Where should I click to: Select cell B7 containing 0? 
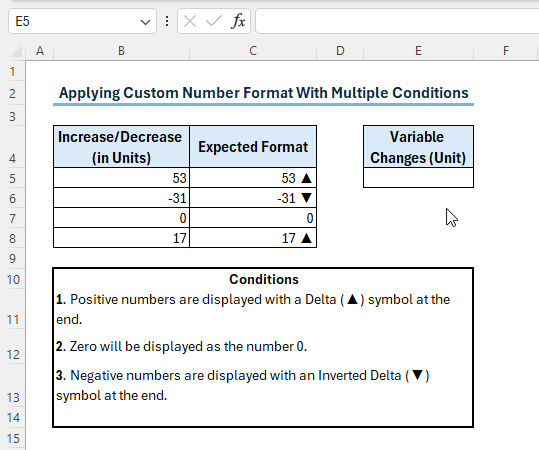click(121, 218)
